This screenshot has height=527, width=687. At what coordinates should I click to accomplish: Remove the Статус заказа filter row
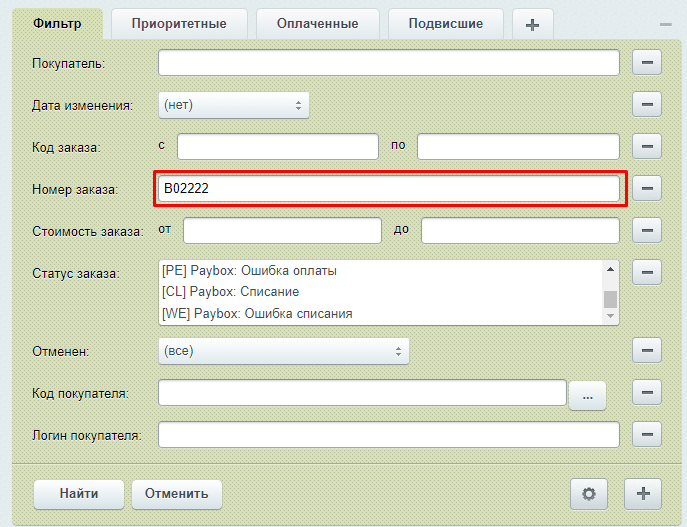pos(647,272)
